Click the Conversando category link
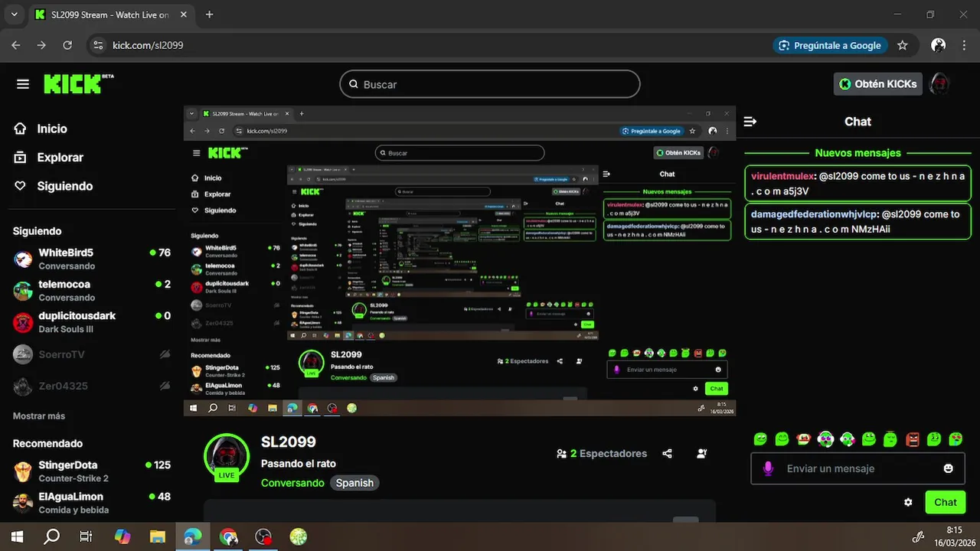The image size is (980, 551). (292, 483)
